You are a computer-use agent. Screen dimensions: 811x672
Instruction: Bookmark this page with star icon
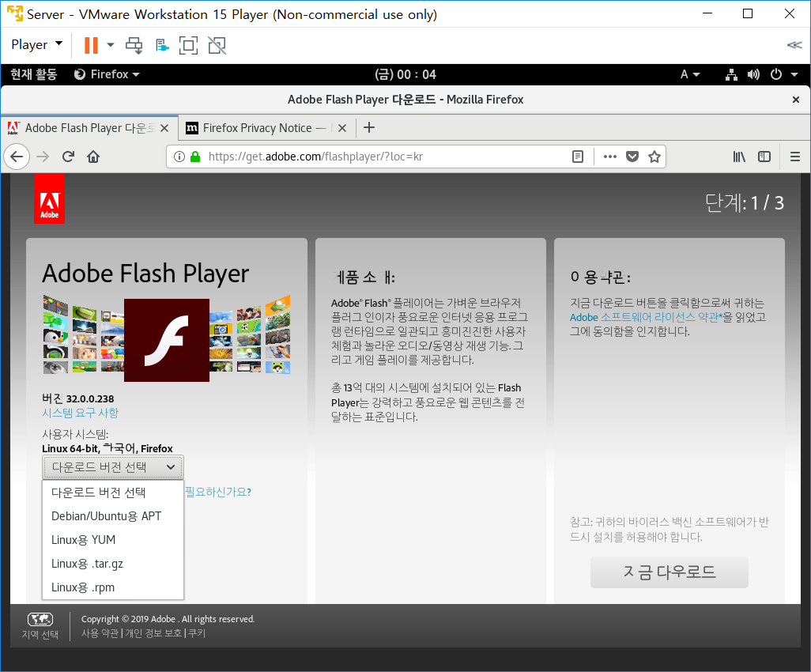click(654, 157)
